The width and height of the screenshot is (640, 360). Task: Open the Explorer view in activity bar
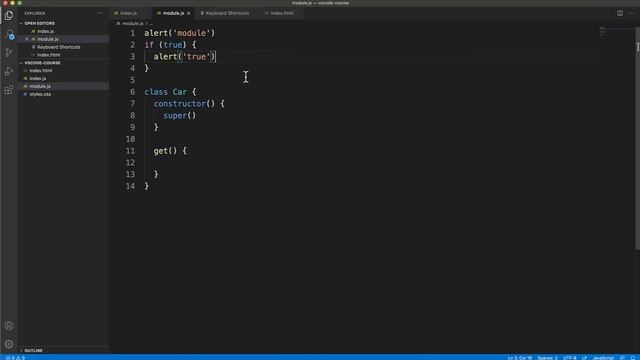(x=9, y=16)
